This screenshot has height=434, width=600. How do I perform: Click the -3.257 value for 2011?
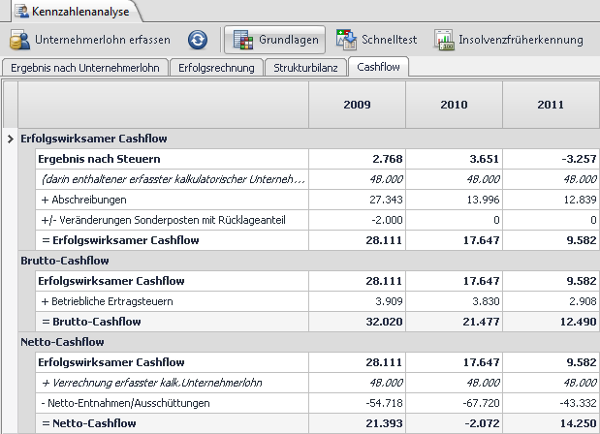point(579,159)
